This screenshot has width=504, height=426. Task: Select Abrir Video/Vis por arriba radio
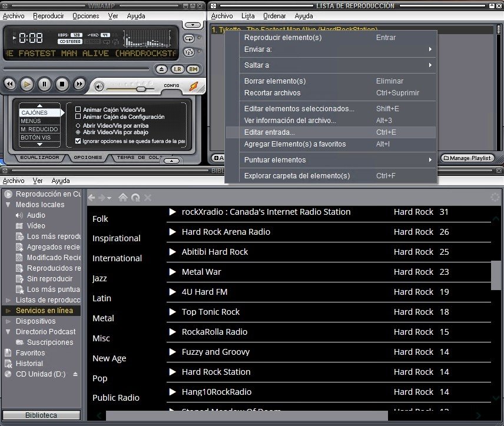[x=78, y=125]
